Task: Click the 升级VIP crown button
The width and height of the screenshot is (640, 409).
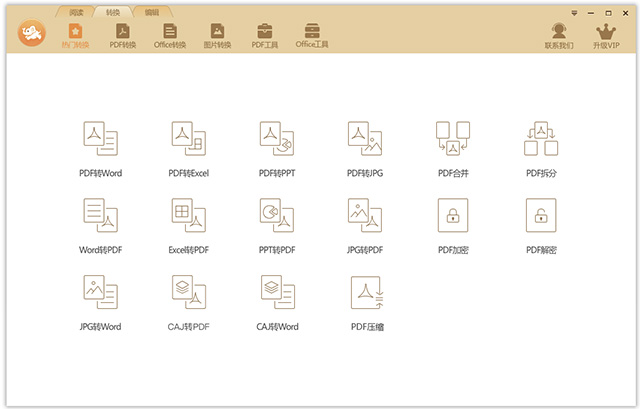Action: point(606,36)
